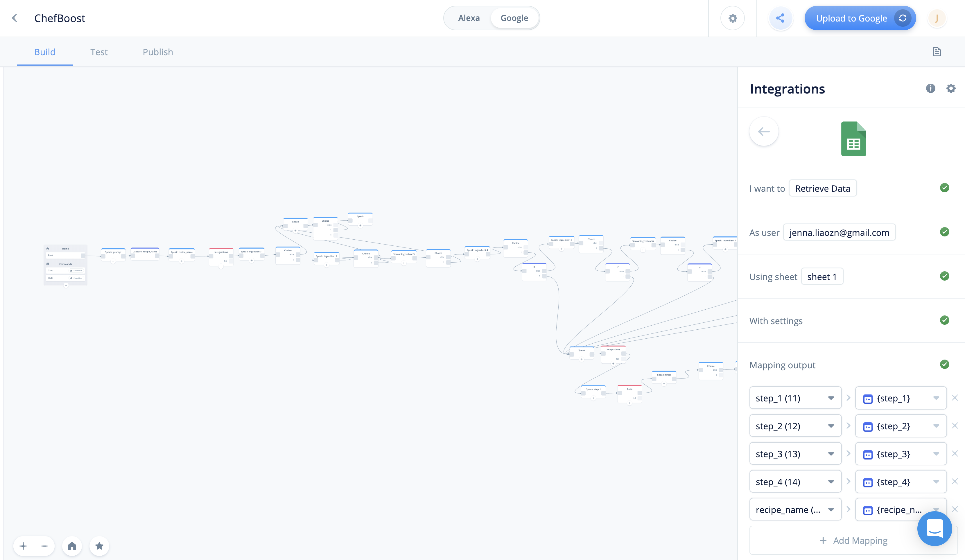Remove the step_1 mapping row

(x=954, y=398)
